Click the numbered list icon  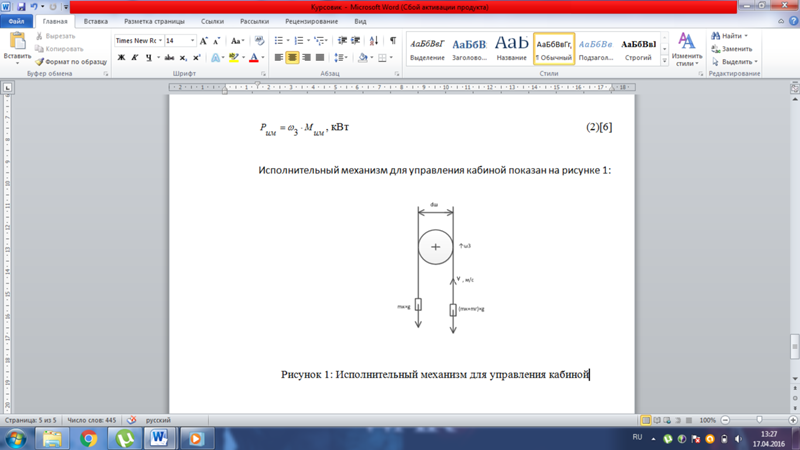pyautogui.click(x=299, y=41)
